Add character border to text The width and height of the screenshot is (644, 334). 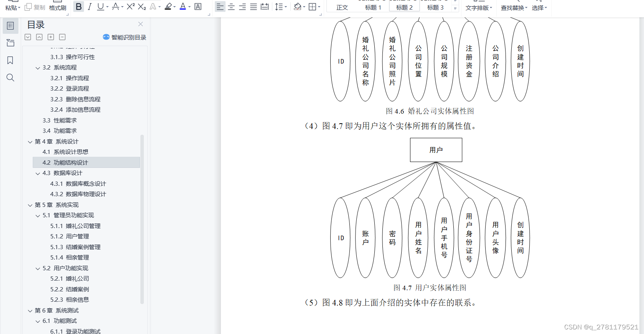[x=198, y=7]
